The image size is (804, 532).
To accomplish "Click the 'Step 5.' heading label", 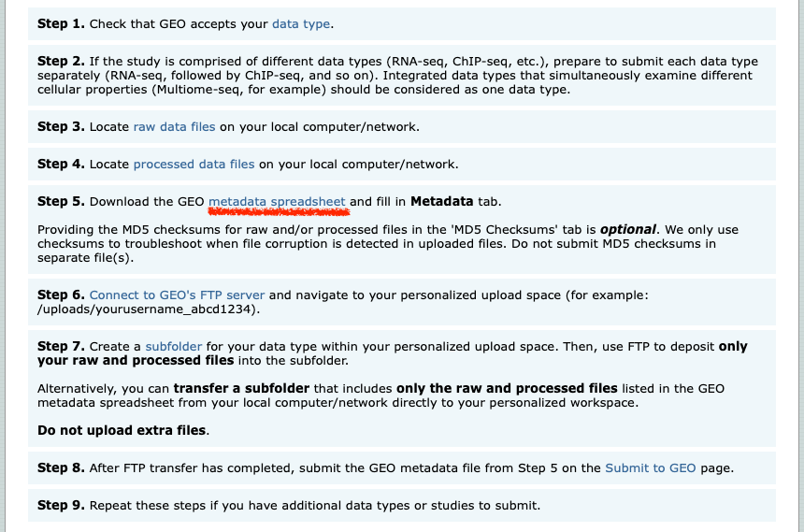I will coord(61,201).
